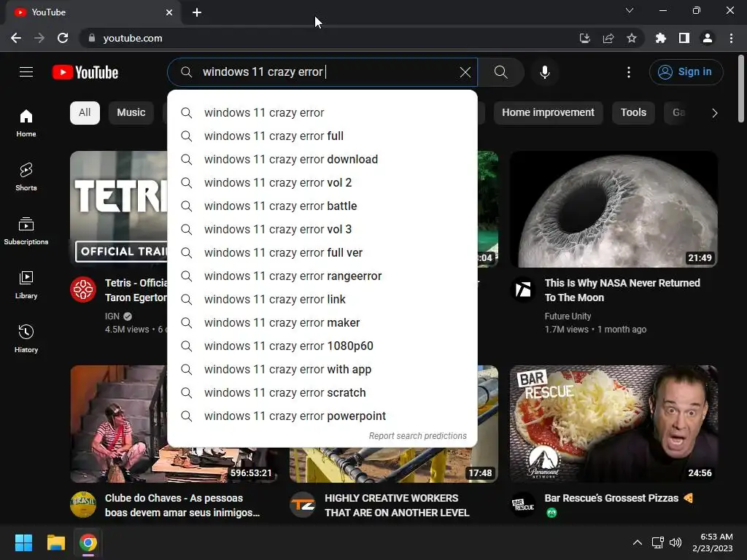The image size is (747, 560).
Task: Choose suggestion 'windows 11 crazy error rangeerror'
Action: point(322,276)
